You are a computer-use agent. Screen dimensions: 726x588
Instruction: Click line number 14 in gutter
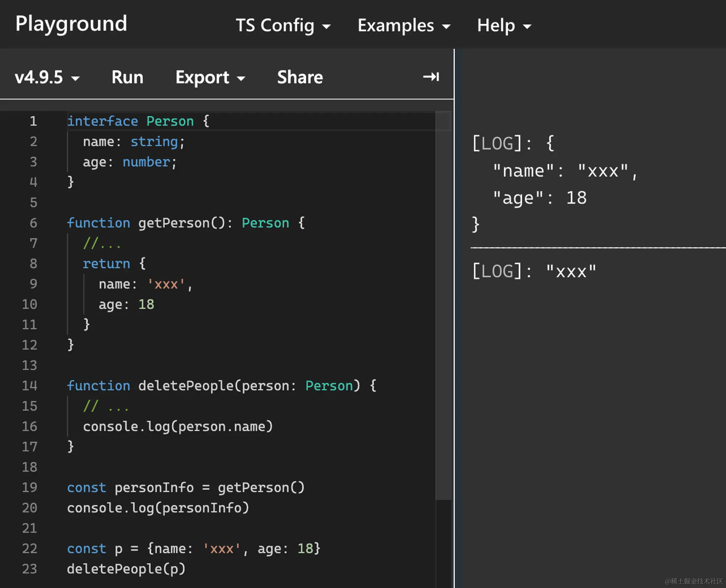pos(29,385)
